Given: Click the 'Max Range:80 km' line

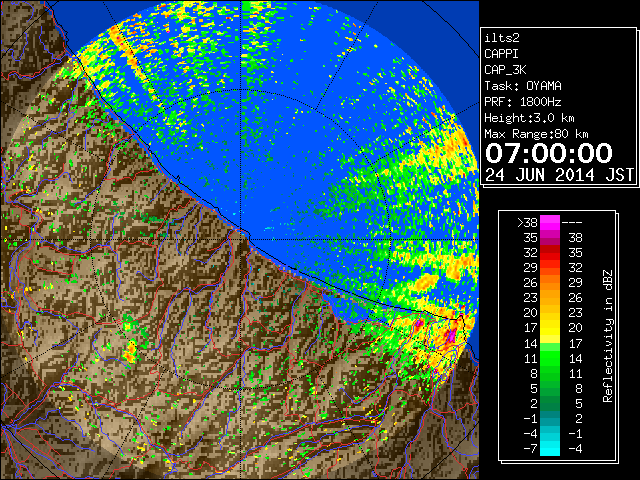Looking at the screenshot, I should [536, 134].
